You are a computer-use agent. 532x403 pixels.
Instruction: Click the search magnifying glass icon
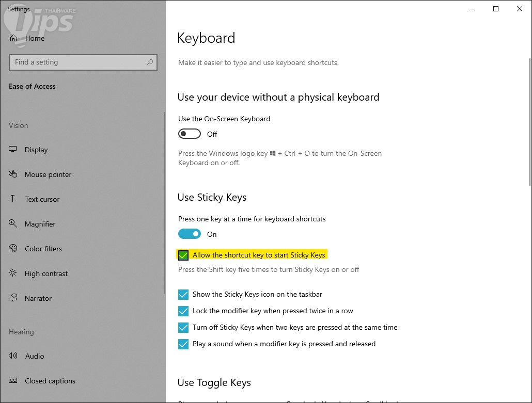150,62
